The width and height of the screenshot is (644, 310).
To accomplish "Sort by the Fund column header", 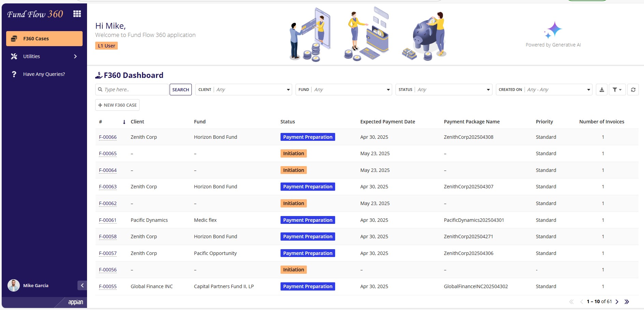I will pyautogui.click(x=200, y=122).
